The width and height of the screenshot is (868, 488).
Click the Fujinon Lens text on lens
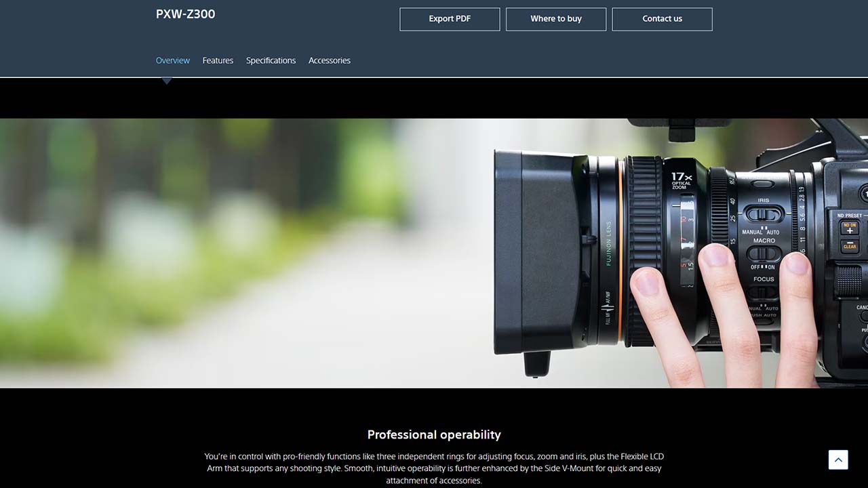609,244
